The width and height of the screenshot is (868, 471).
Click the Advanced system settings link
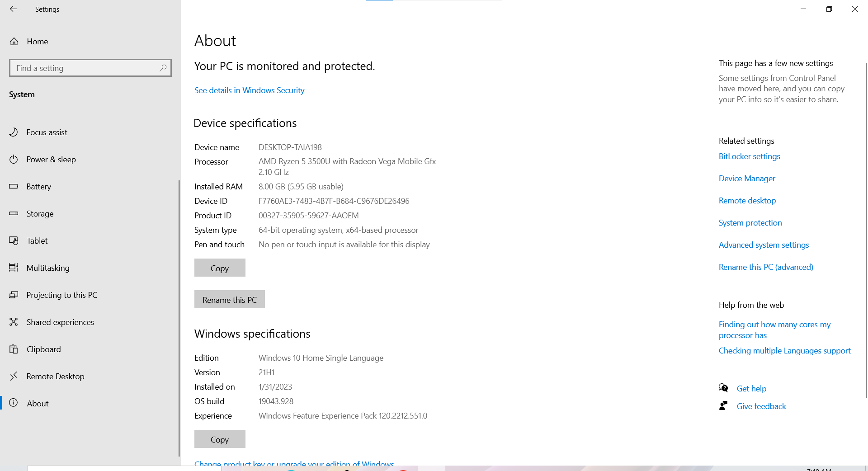(x=764, y=245)
